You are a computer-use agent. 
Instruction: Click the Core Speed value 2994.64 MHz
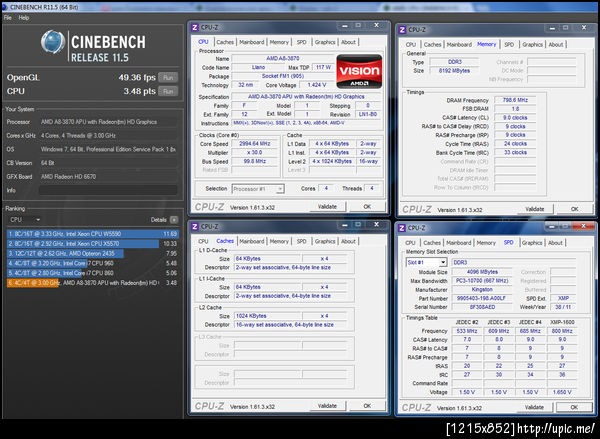(x=255, y=144)
